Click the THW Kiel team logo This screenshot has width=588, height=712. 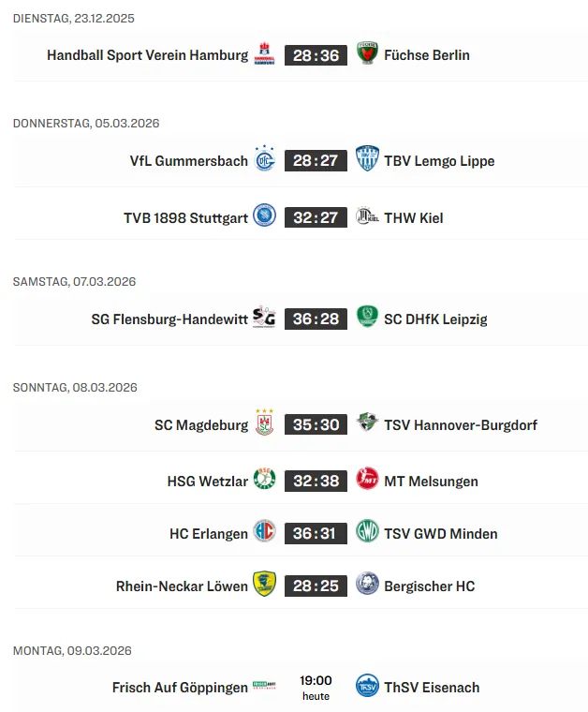coord(367,217)
